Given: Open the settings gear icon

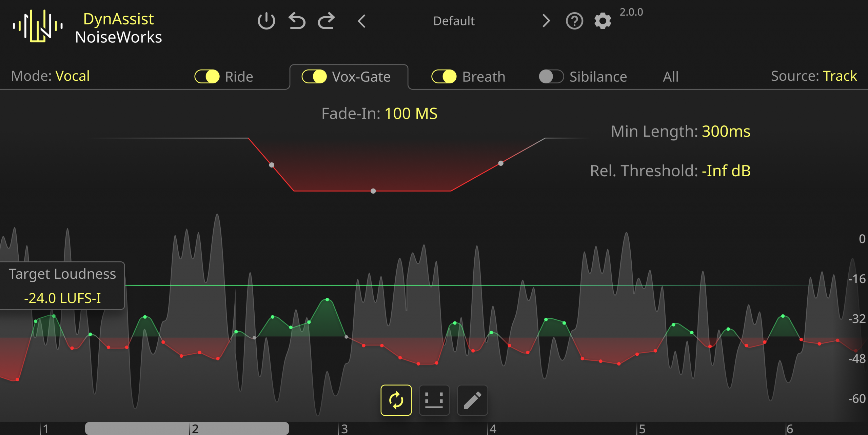Looking at the screenshot, I should tap(603, 21).
